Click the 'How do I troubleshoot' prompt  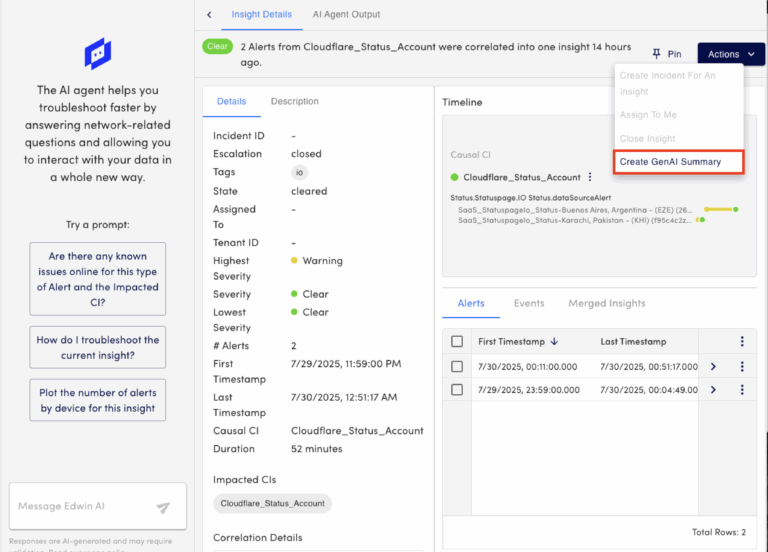tap(97, 347)
